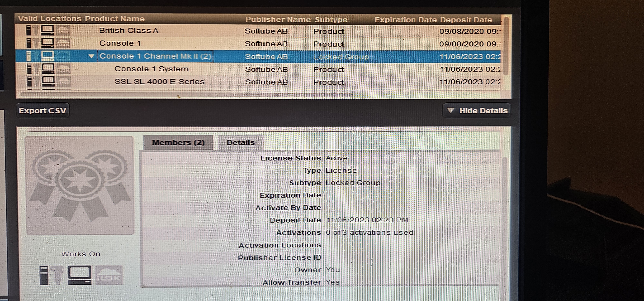Viewport: 644px width, 301px height.
Task: Click the computer icon in British Class A row
Action: pyautogui.click(x=47, y=30)
